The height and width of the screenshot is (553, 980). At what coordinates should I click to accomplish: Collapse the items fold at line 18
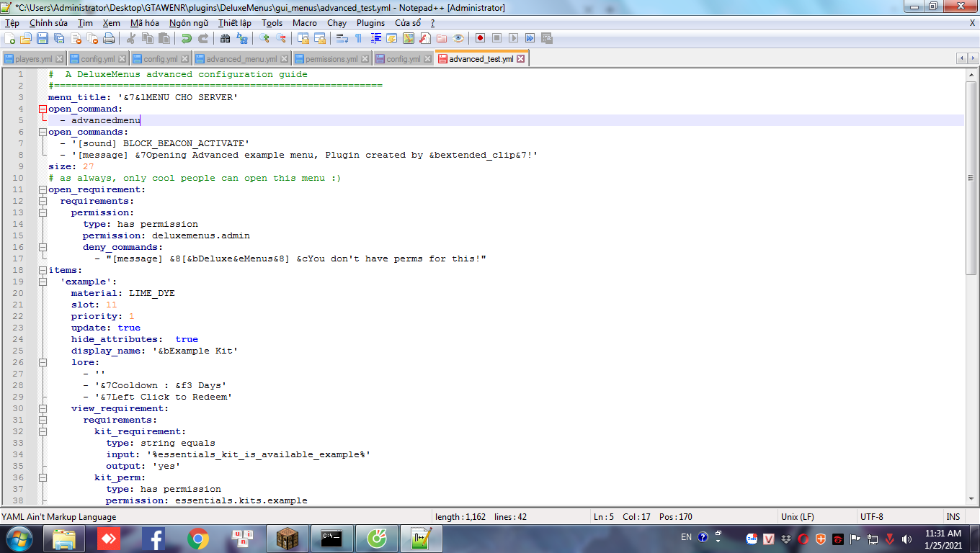[43, 271]
